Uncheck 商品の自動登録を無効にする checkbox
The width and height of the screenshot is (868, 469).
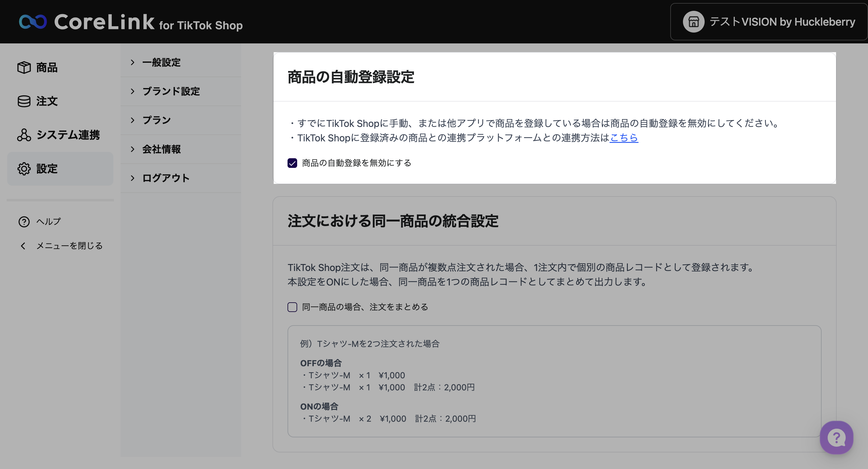(292, 163)
